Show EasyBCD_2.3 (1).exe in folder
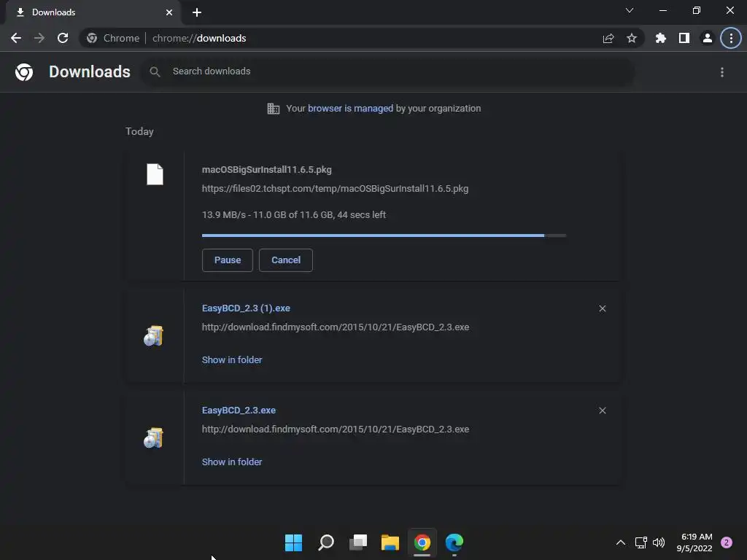Viewport: 747px width, 560px height. coord(232,360)
